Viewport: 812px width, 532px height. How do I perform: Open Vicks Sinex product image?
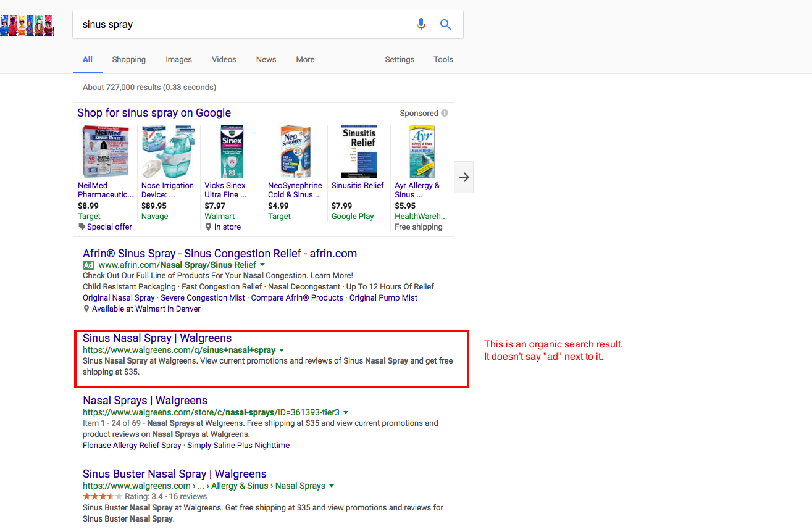232,152
